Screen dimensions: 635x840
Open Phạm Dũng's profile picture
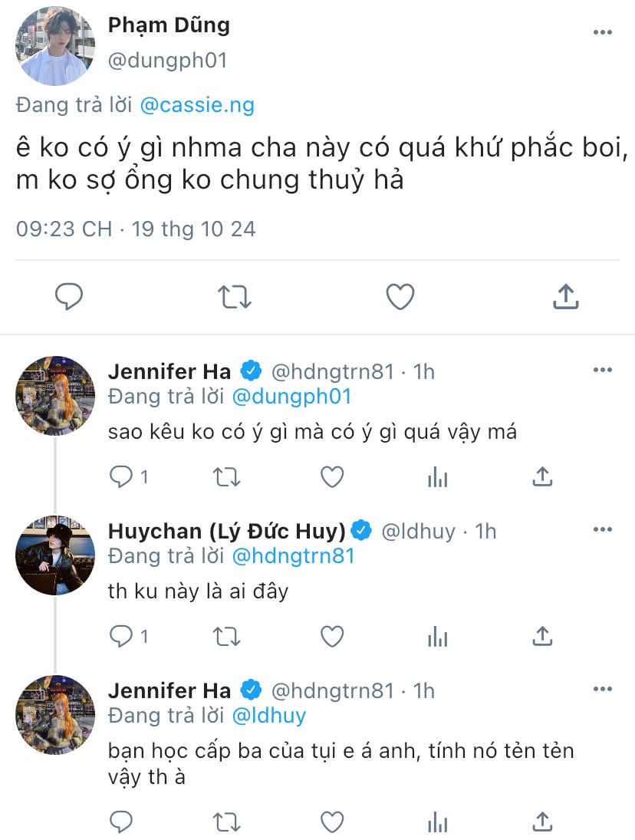click(x=55, y=46)
